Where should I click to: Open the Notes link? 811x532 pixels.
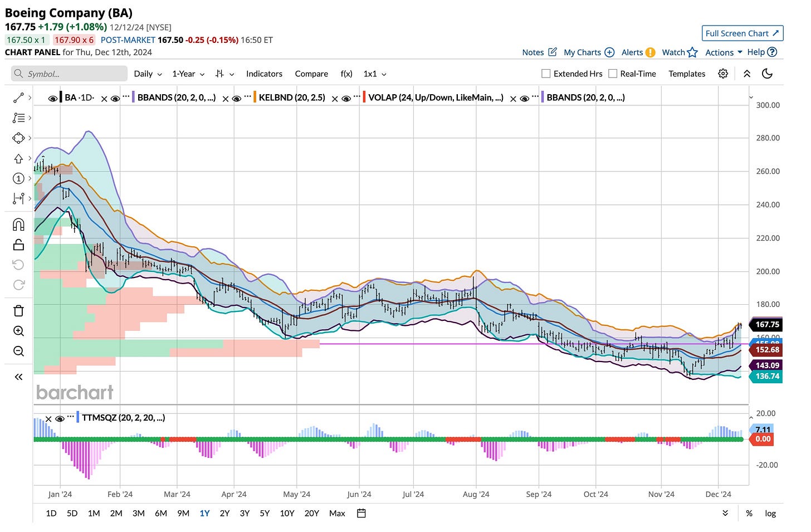(539, 52)
